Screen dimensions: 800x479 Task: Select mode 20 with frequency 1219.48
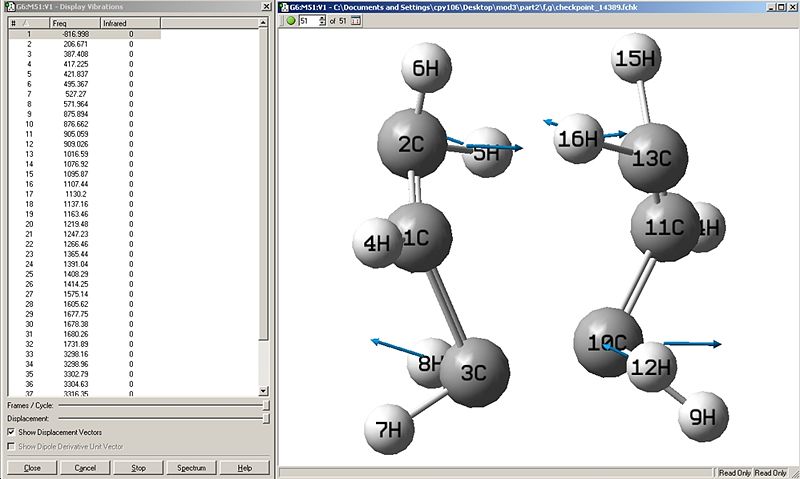[x=85, y=224]
